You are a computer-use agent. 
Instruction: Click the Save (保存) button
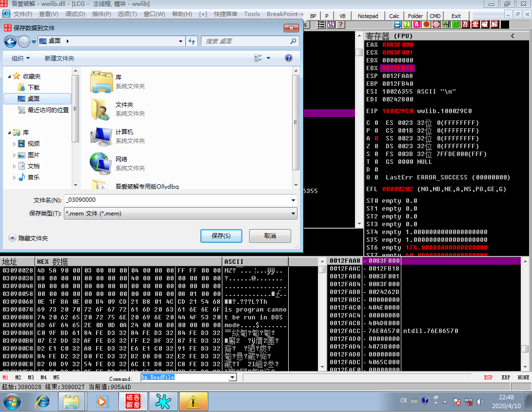[221, 236]
